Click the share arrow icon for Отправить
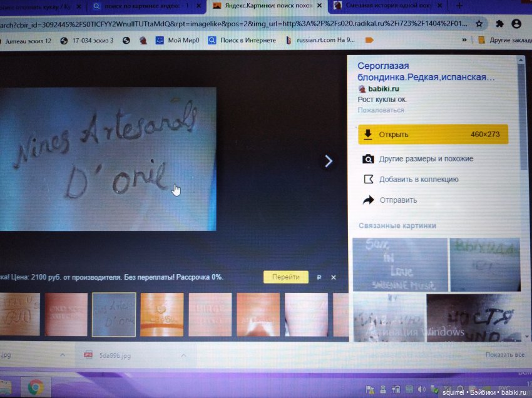Image resolution: width=532 pixels, height=398 pixels. (x=369, y=200)
